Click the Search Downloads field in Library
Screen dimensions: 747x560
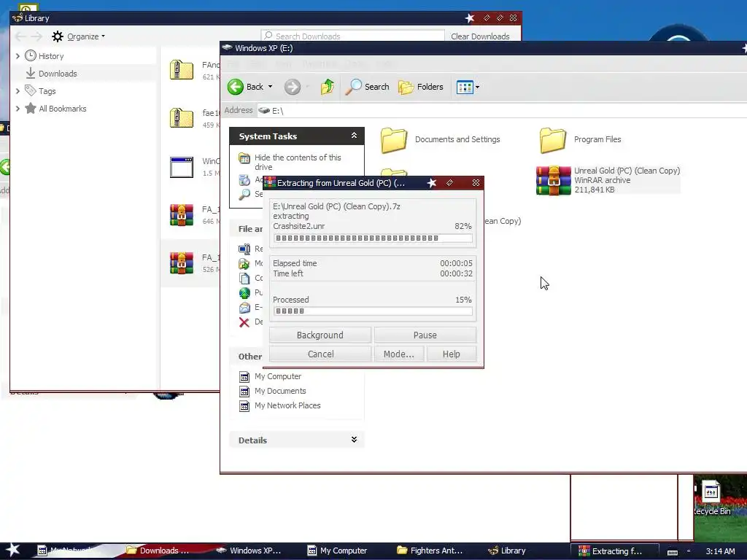(x=352, y=36)
